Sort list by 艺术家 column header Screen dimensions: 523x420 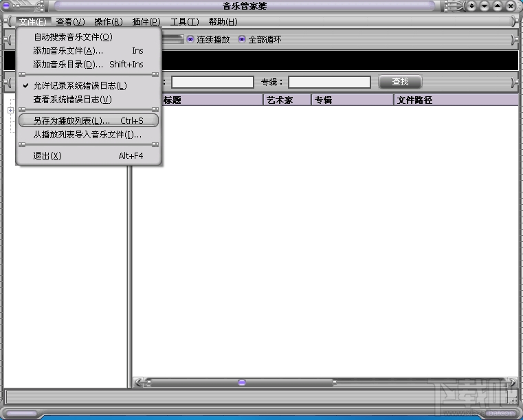pyautogui.click(x=287, y=100)
